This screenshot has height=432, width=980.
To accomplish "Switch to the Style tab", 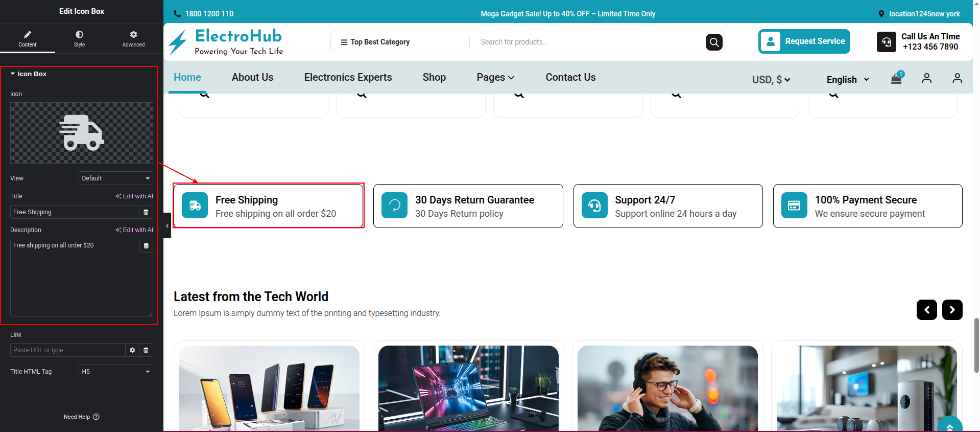I will tap(79, 38).
